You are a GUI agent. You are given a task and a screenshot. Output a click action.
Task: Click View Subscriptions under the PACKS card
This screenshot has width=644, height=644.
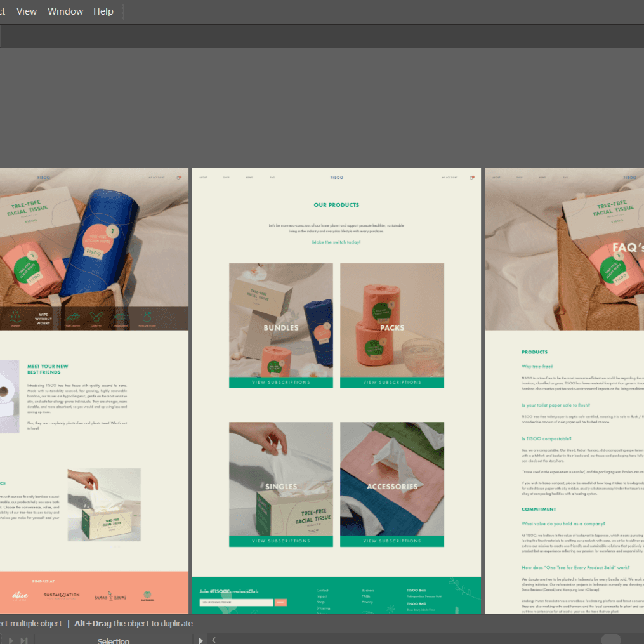[x=392, y=383]
